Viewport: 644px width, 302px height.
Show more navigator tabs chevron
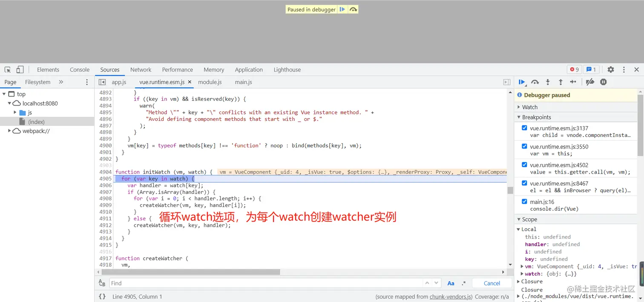(61, 82)
